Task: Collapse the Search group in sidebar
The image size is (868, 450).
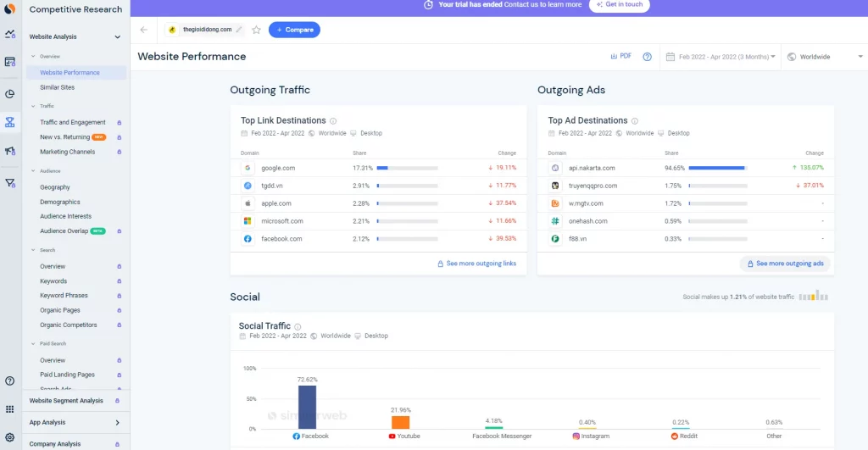Action: (33, 250)
